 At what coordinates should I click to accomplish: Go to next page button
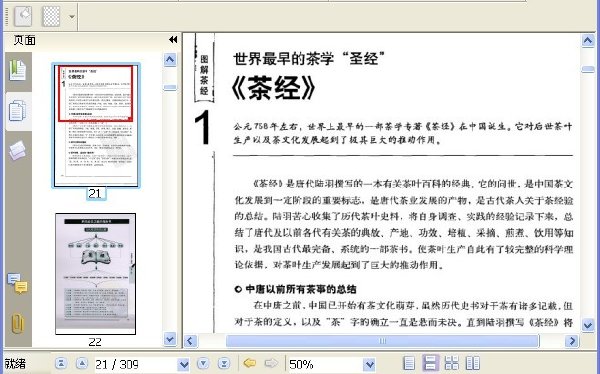[x=203, y=363]
